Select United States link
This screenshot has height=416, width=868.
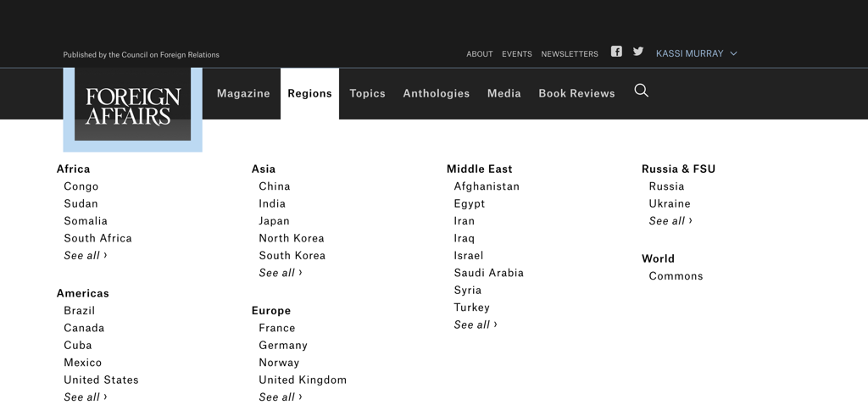pyautogui.click(x=102, y=380)
